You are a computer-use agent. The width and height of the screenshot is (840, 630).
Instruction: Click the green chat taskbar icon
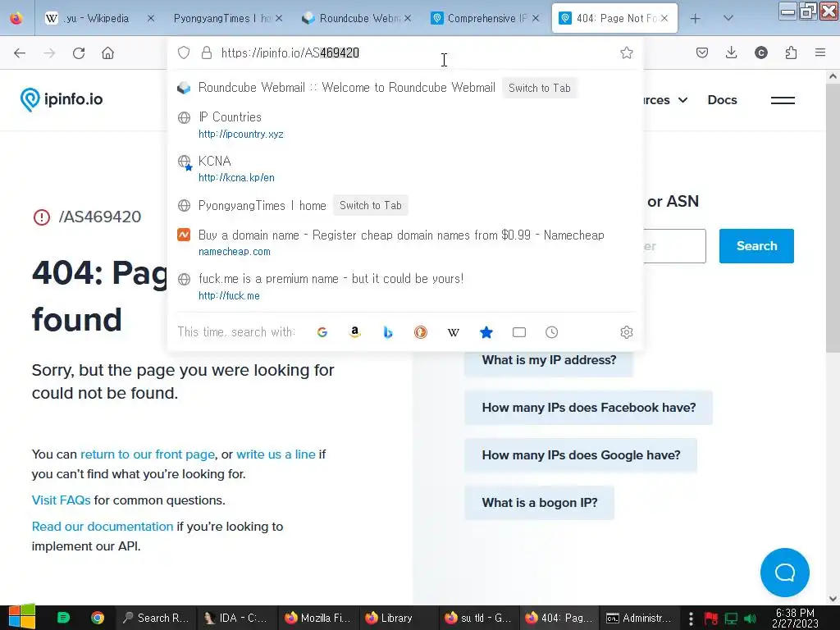(x=62, y=618)
